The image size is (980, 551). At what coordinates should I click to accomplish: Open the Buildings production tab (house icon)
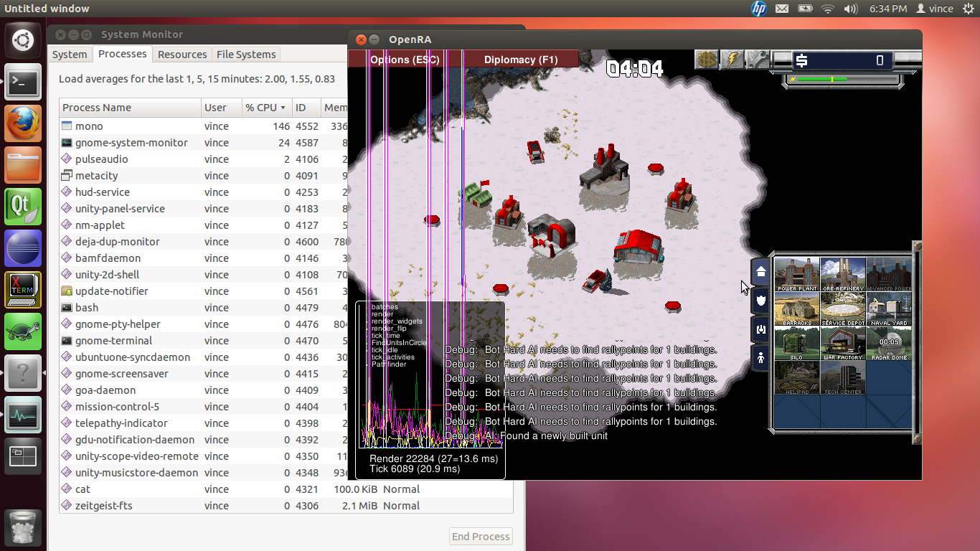[760, 272]
